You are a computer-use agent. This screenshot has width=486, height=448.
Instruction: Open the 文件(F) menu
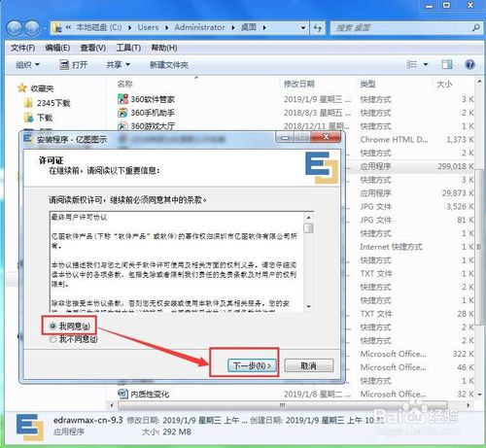(x=23, y=48)
